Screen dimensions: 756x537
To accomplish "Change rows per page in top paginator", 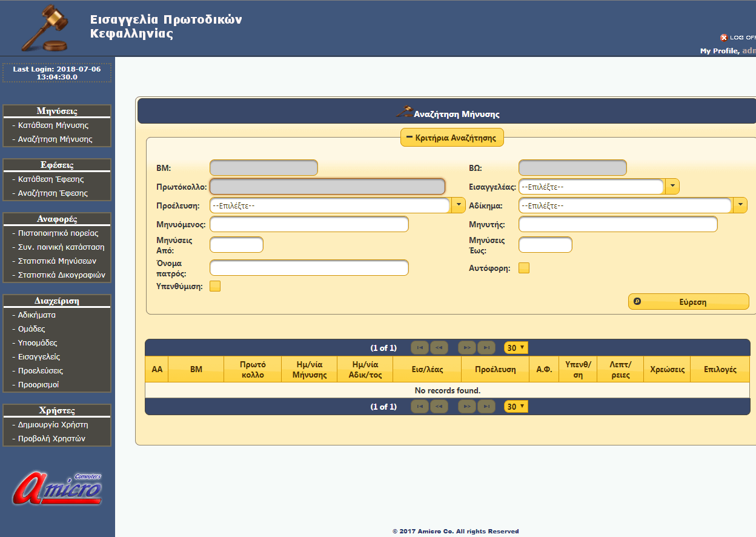I will click(x=516, y=348).
